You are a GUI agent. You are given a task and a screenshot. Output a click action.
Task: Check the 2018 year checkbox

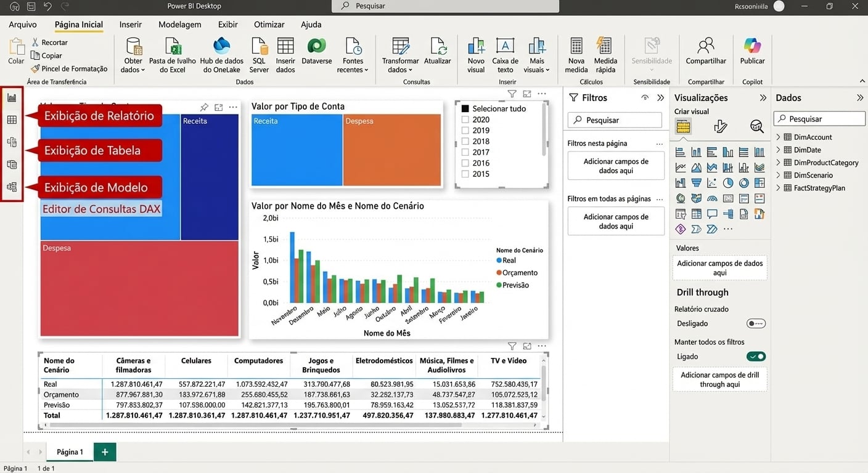465,141
